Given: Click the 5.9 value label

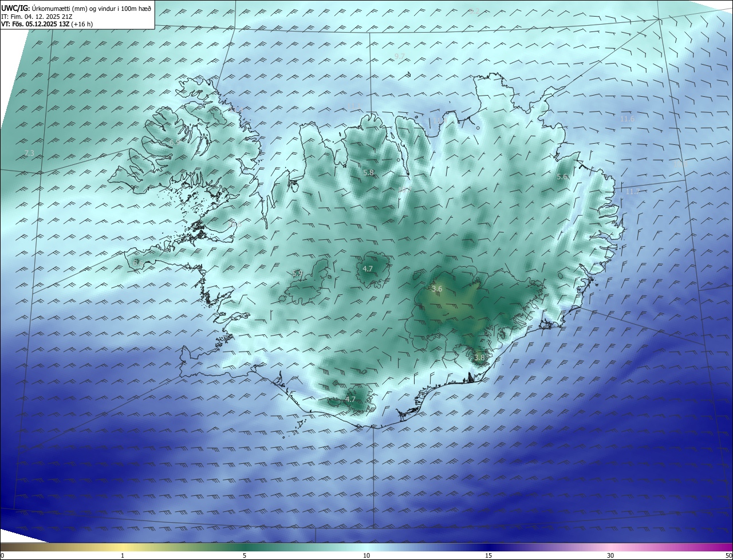Looking at the screenshot, I should pos(297,274).
